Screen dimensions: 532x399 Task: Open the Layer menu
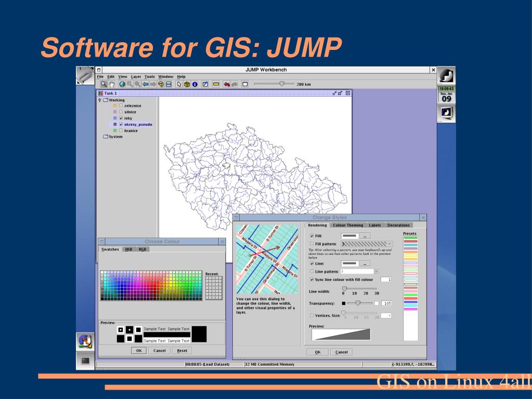pyautogui.click(x=136, y=76)
